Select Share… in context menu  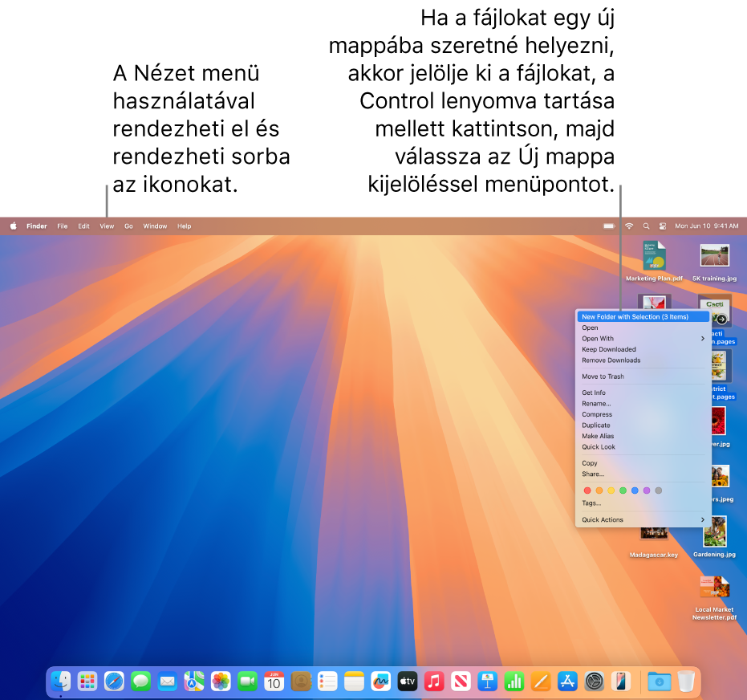(x=643, y=474)
